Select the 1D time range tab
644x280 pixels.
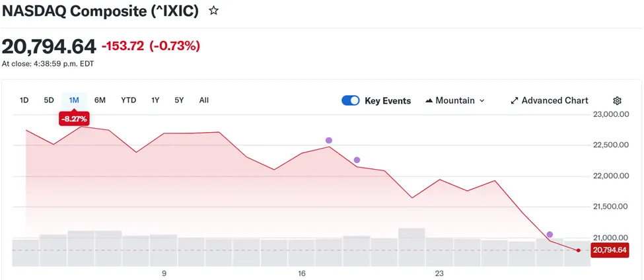[24, 100]
